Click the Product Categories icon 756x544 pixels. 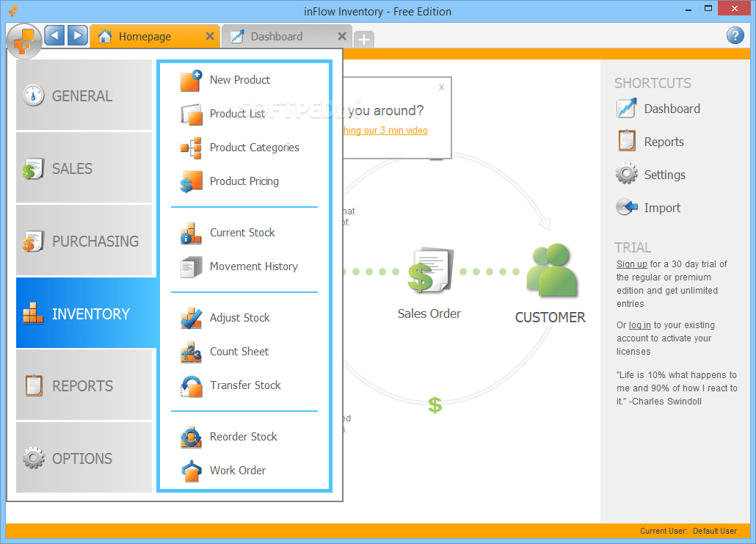(x=191, y=148)
